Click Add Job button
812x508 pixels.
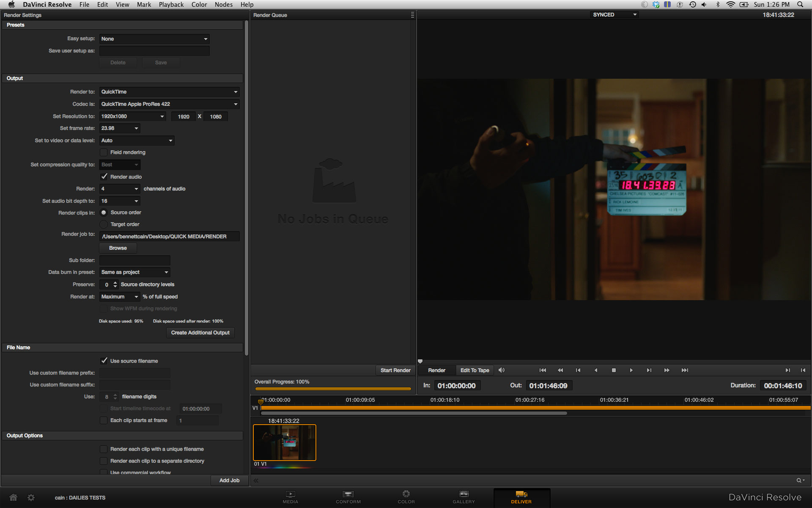point(229,480)
